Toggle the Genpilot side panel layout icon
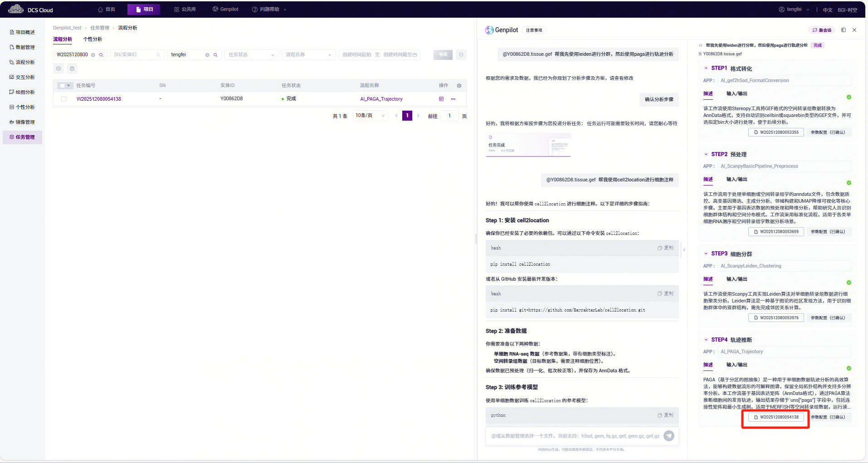The width and height of the screenshot is (868, 463). tap(844, 30)
